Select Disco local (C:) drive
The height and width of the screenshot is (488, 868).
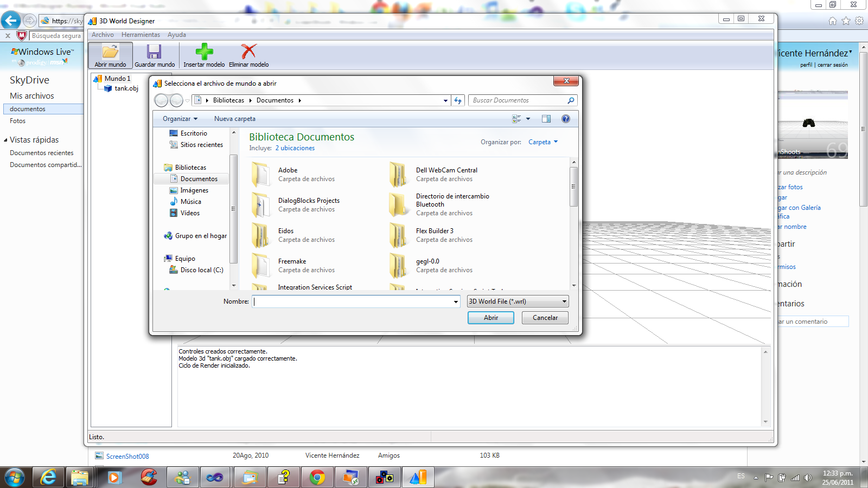click(x=201, y=270)
